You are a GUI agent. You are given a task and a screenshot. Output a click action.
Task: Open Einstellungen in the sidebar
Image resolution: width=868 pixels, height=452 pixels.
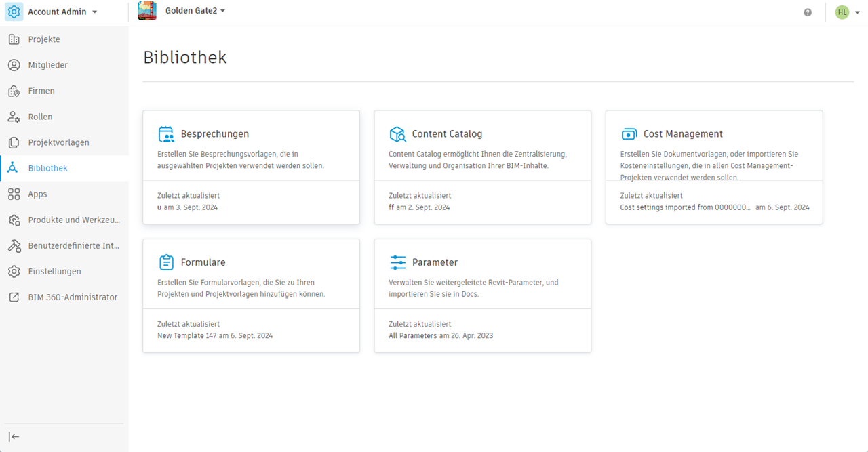pyautogui.click(x=54, y=271)
